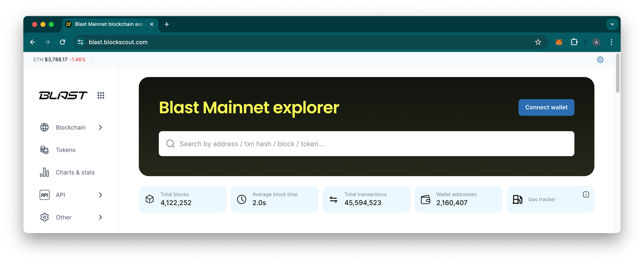Expand the API submenu chevron

[100, 195]
